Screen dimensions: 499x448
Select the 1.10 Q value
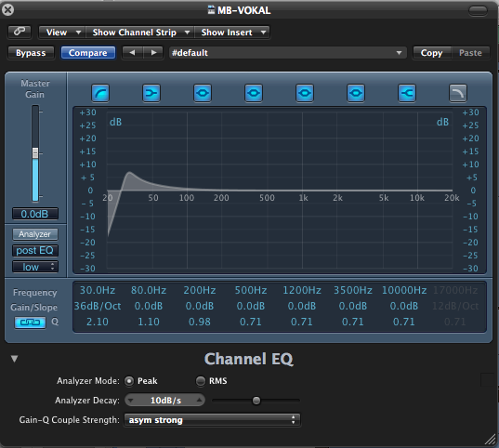(149, 322)
